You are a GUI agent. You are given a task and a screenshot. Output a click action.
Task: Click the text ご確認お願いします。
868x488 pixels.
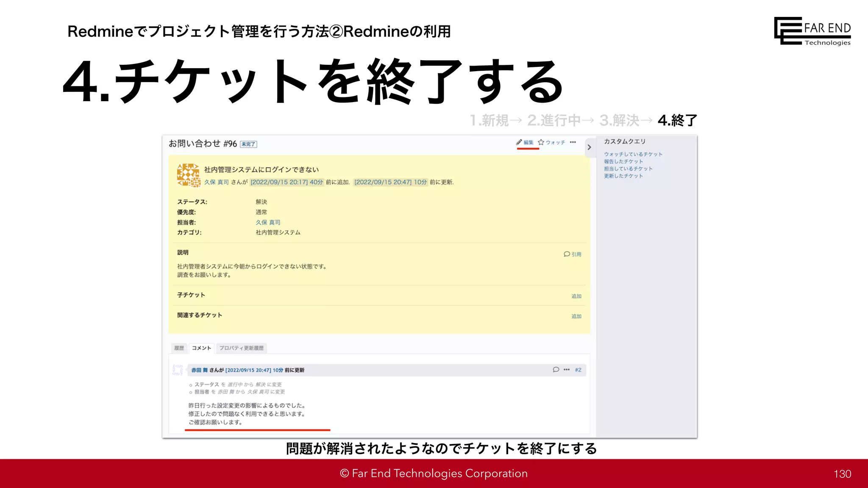(x=215, y=422)
